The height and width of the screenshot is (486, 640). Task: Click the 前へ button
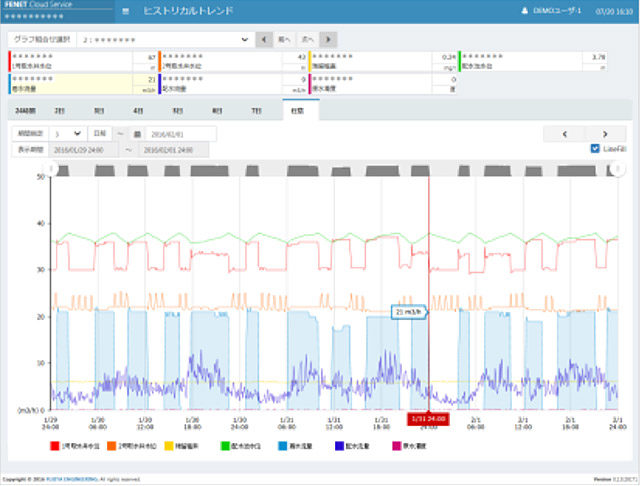point(284,40)
